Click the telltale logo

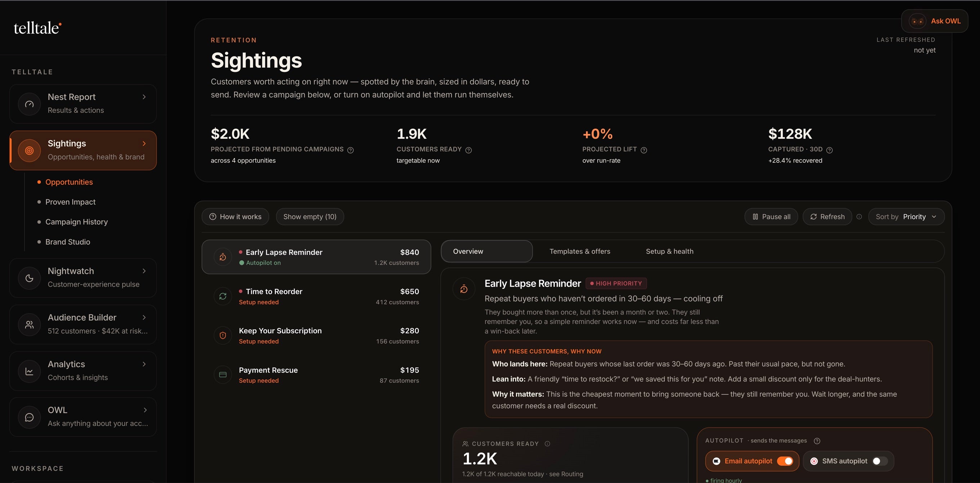tap(37, 28)
